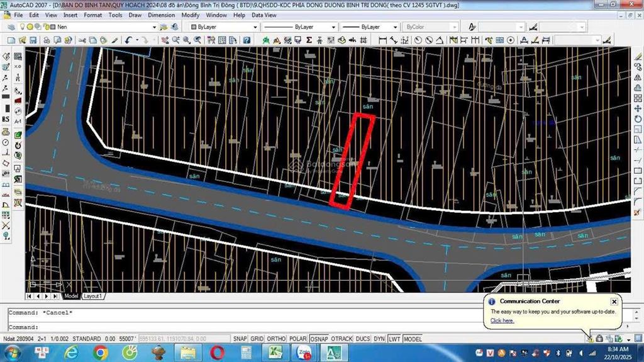Open the Dimension menu

161,14
